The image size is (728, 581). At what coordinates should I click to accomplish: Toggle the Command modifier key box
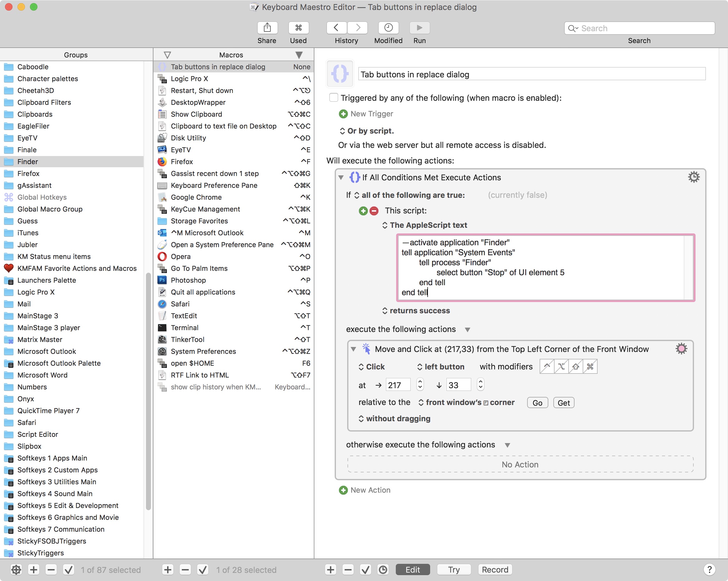click(x=590, y=367)
